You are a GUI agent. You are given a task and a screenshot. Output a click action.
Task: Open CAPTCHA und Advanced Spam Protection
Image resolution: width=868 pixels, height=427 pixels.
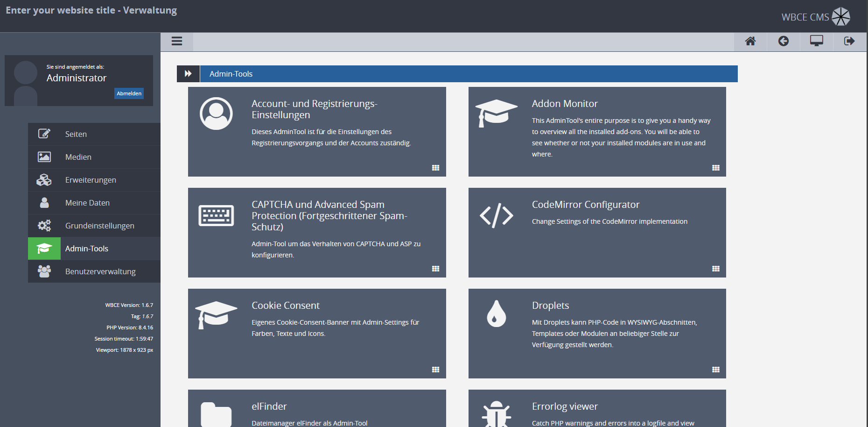(329, 216)
